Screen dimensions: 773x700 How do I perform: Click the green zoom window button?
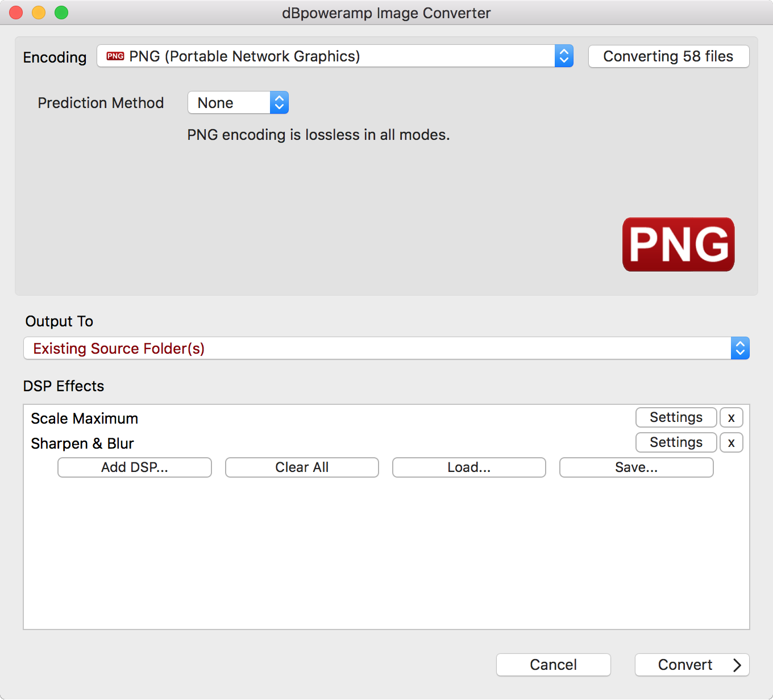tap(61, 13)
